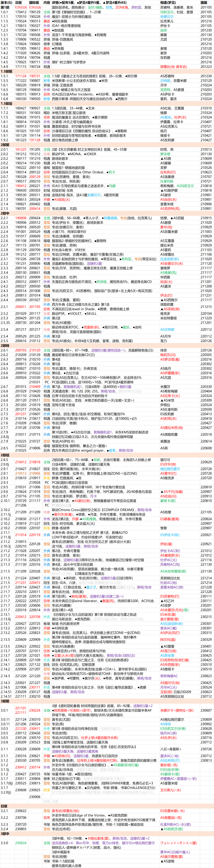Select the 2部前 section heading row

[5, 145]
